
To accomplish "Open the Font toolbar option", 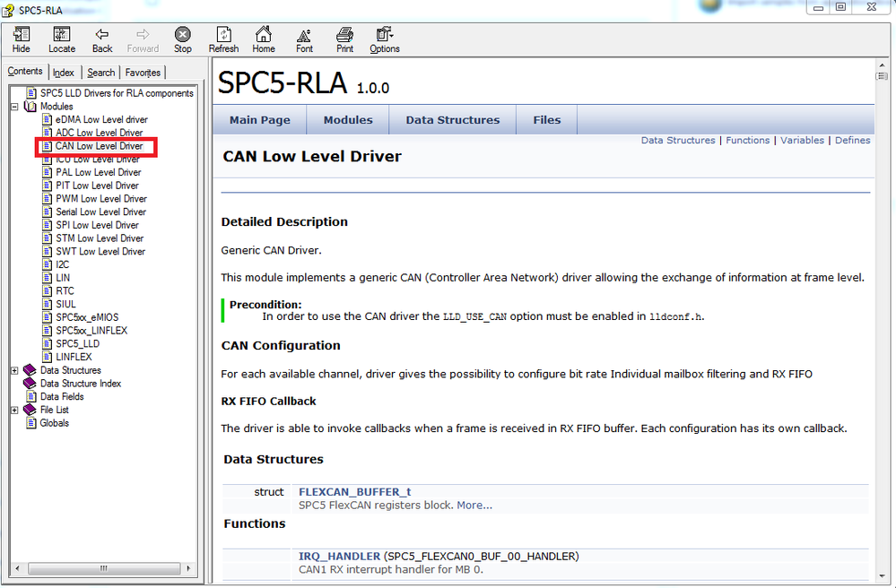I will point(304,40).
